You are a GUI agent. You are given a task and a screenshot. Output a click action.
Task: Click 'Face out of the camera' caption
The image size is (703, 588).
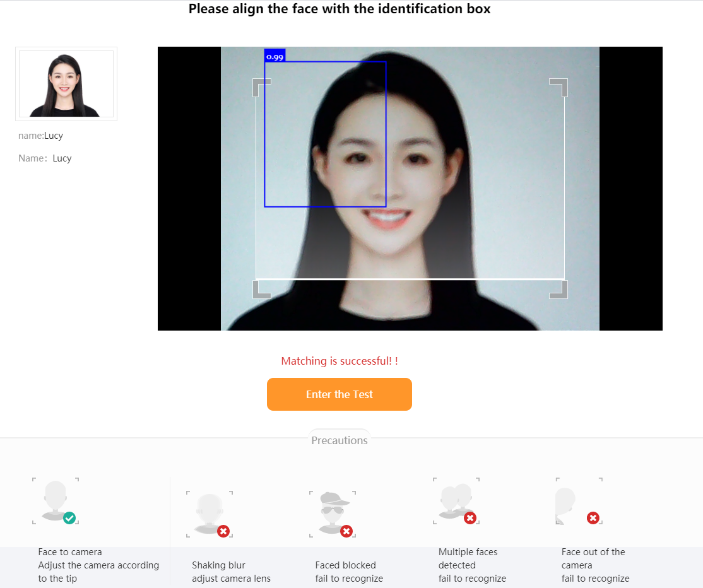click(593, 558)
